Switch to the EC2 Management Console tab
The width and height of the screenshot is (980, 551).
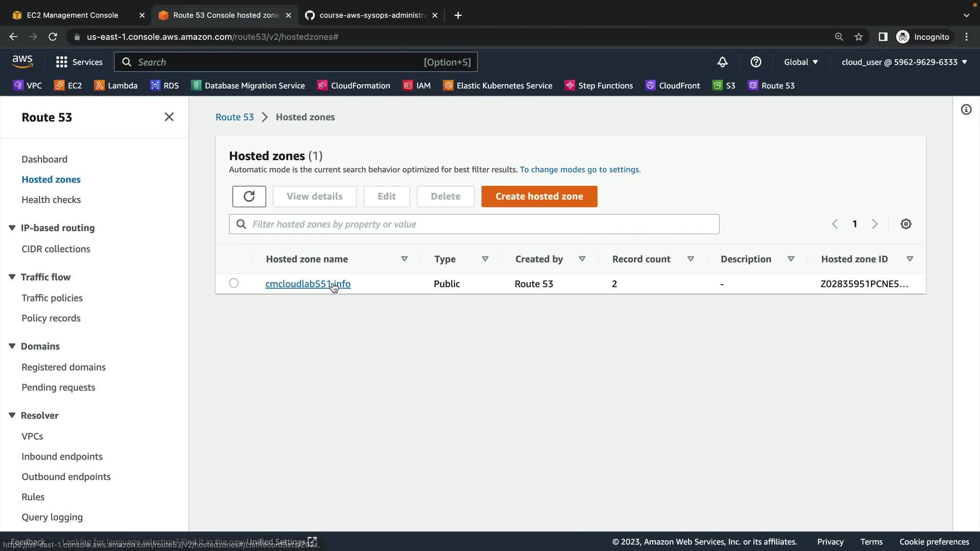click(72, 15)
